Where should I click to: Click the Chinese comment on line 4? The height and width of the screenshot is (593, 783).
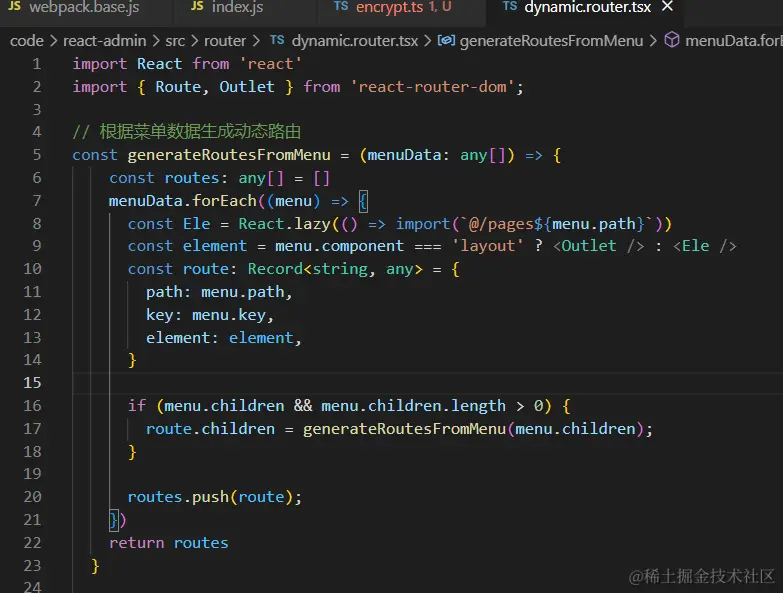(x=187, y=132)
